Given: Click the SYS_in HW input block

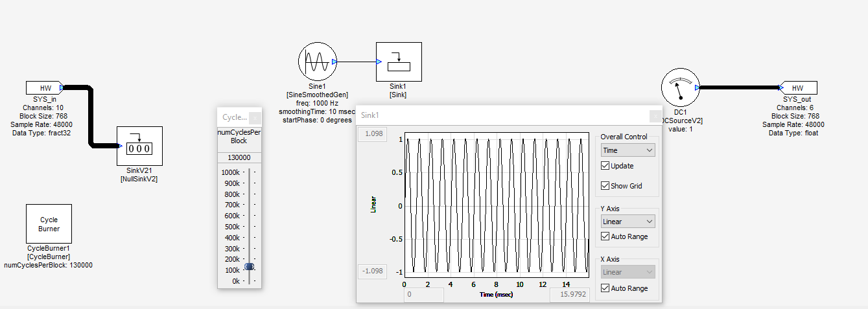Looking at the screenshot, I should click(x=45, y=88).
